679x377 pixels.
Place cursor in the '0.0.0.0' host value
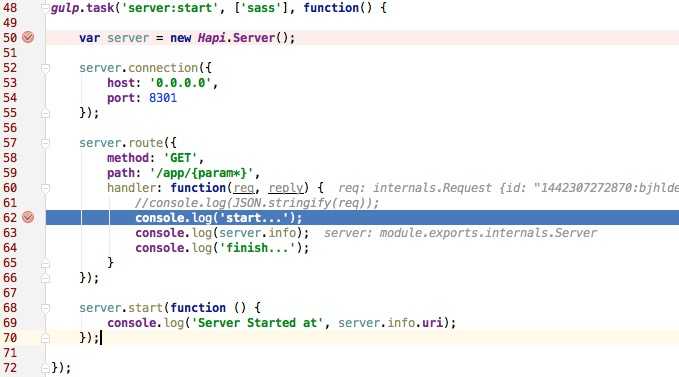pos(181,83)
